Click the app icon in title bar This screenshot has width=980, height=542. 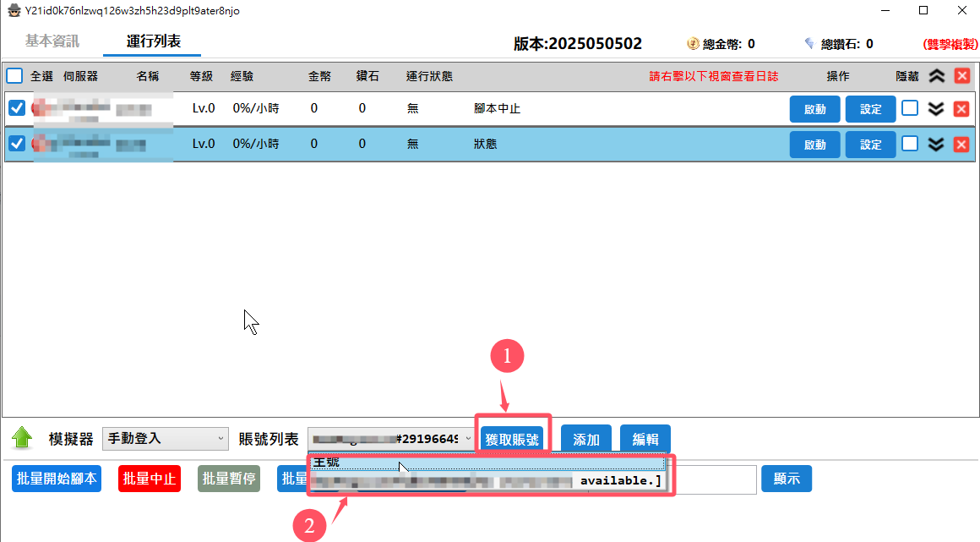14,10
